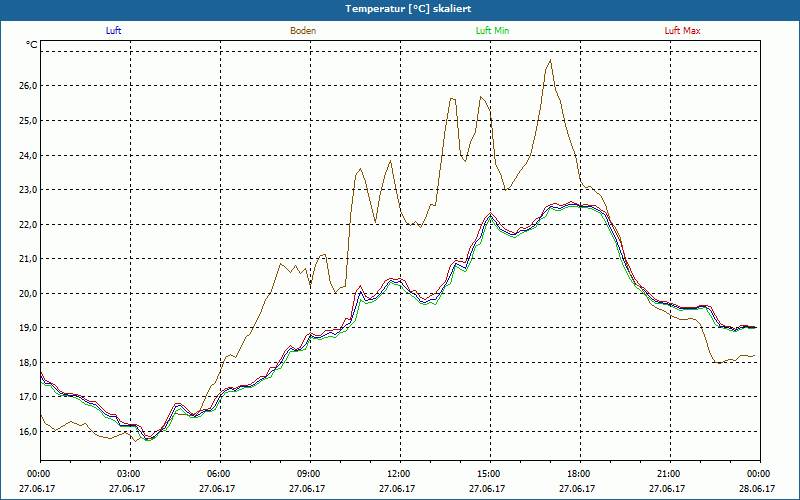Click the 15:00 time axis label
The height and width of the screenshot is (500, 800).
pos(491,474)
